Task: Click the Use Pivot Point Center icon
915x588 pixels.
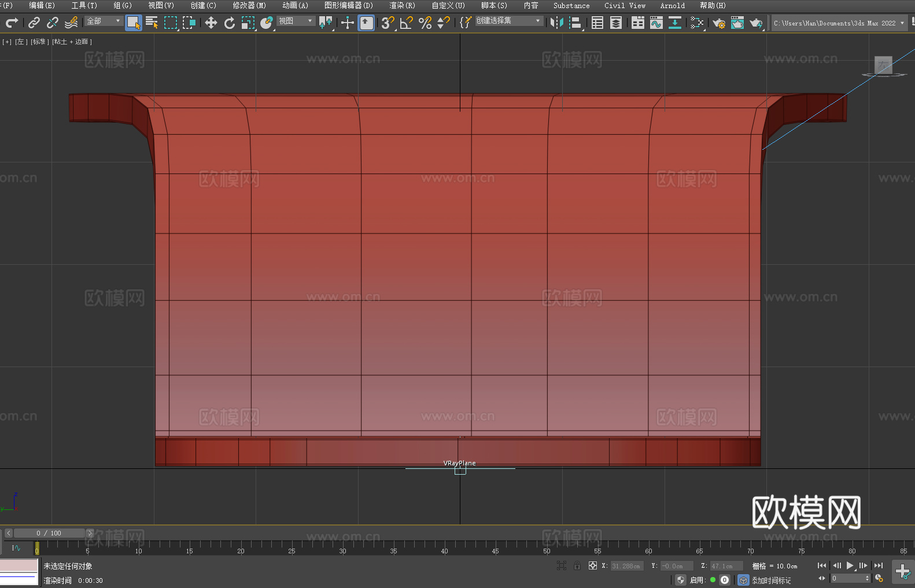Action: pyautogui.click(x=326, y=23)
